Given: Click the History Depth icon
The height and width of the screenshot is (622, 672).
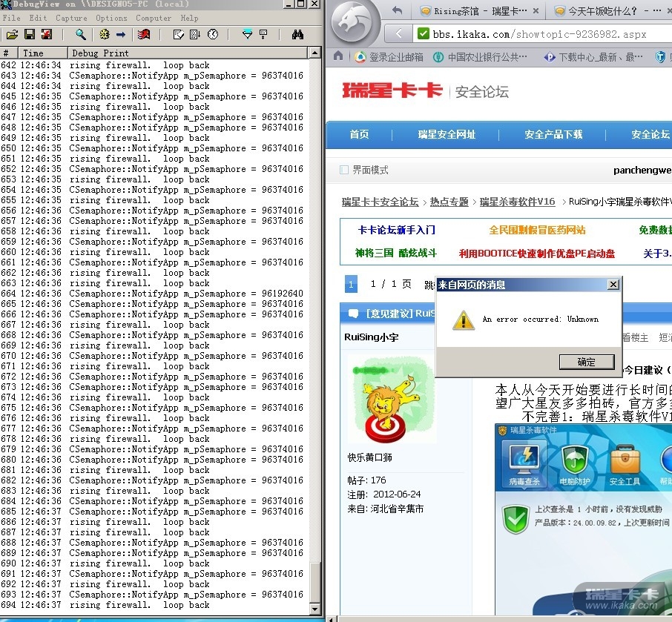Looking at the screenshot, I should click(263, 34).
